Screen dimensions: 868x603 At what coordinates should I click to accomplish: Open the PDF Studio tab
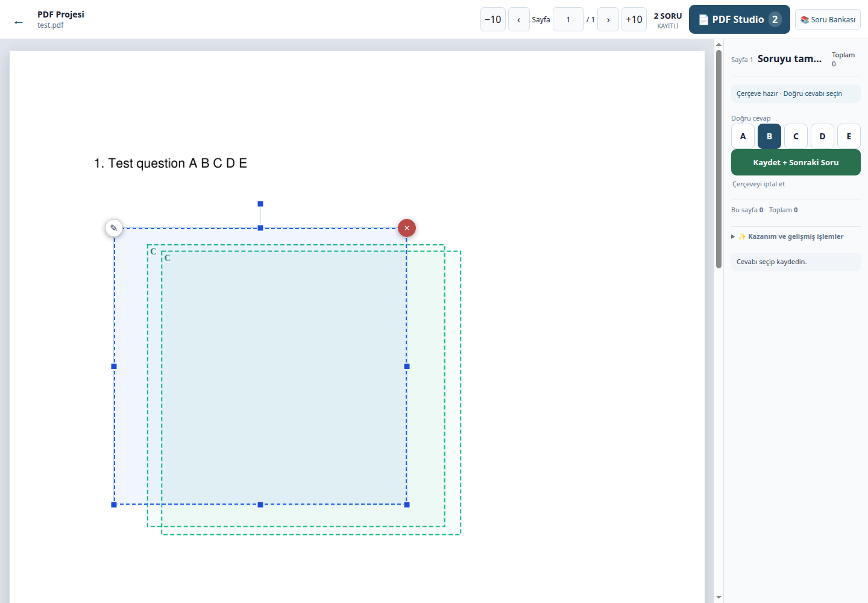740,19
